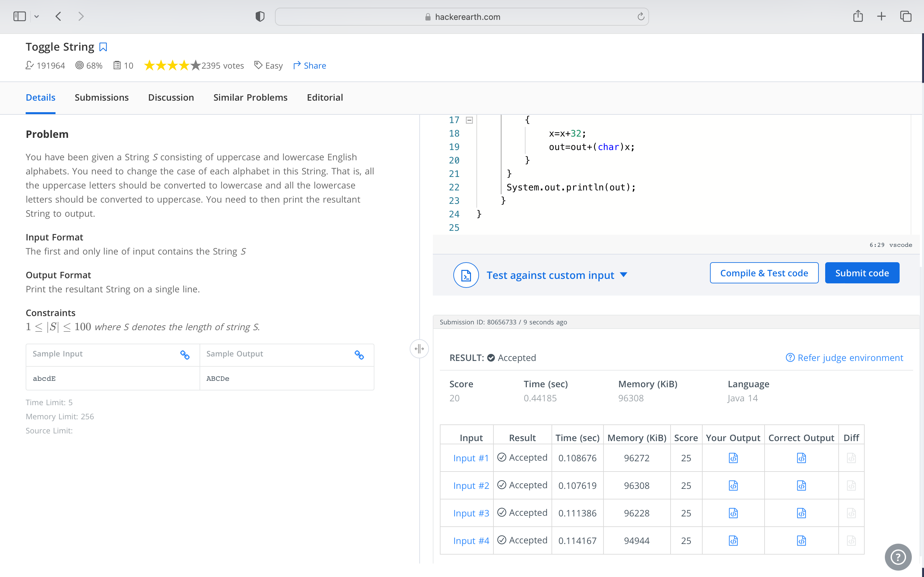This screenshot has height=577, width=924.
Task: Copy the Sample Input link icon
Action: coord(185,355)
